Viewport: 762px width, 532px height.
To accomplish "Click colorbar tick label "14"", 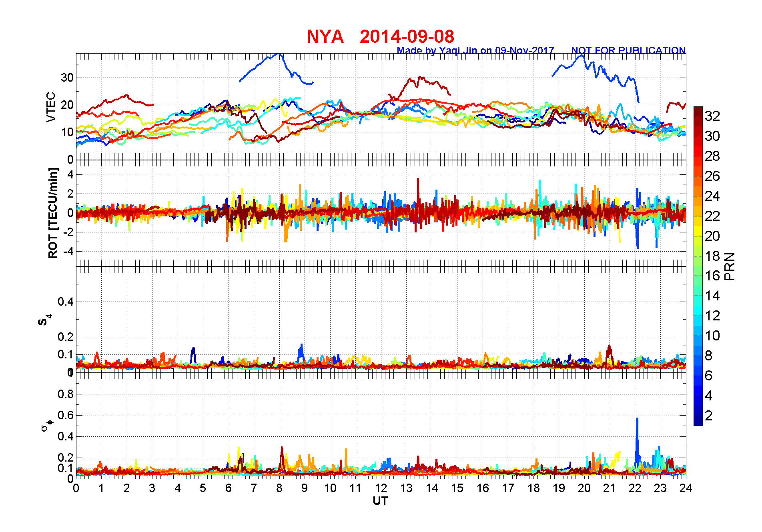I will 712,296.
